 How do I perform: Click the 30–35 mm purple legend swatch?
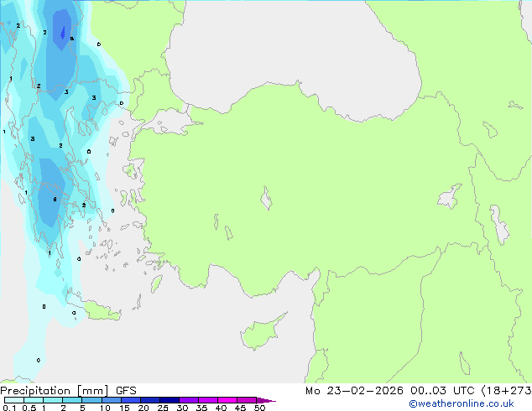click(188, 400)
